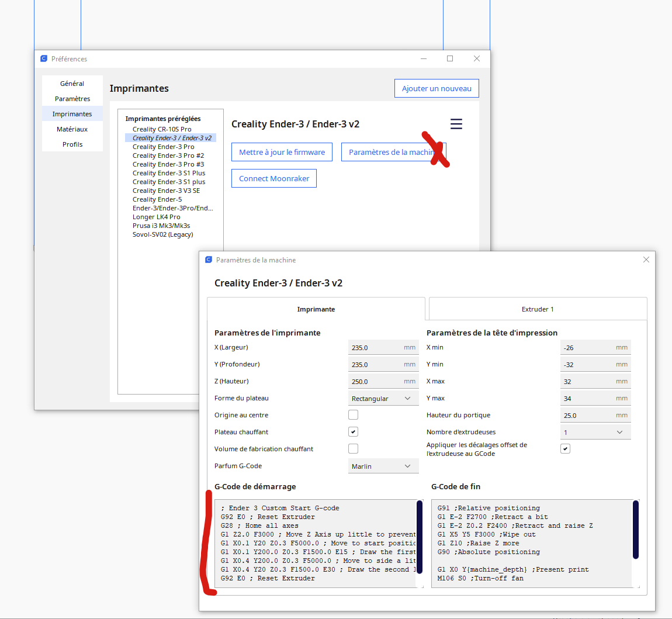Click the M106 S0 ;Turn-off fan line

click(480, 578)
